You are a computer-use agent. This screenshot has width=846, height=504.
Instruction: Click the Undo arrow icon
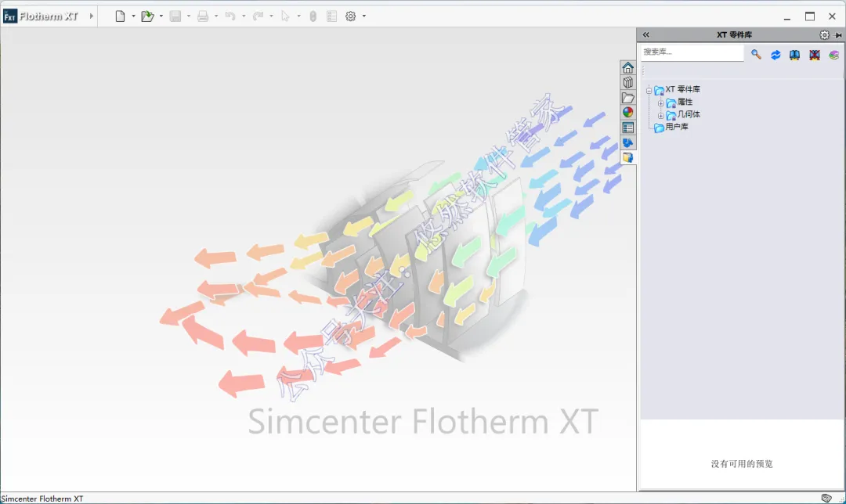tap(230, 16)
